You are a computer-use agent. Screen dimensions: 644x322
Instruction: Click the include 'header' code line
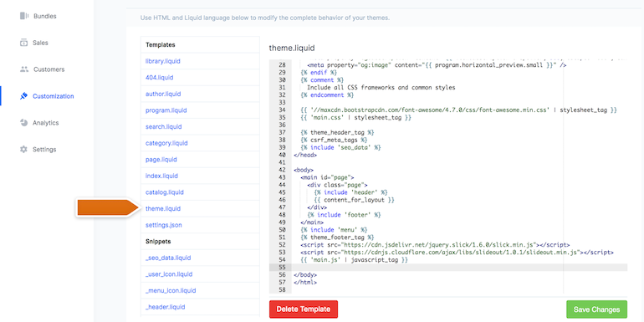[x=350, y=192]
